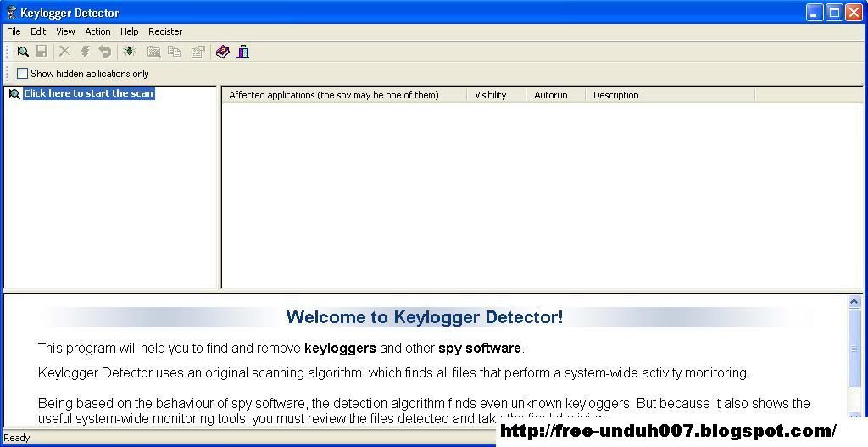This screenshot has width=868, height=447.
Task: Enable Show hidden applications only checkbox
Action: pyautogui.click(x=22, y=74)
